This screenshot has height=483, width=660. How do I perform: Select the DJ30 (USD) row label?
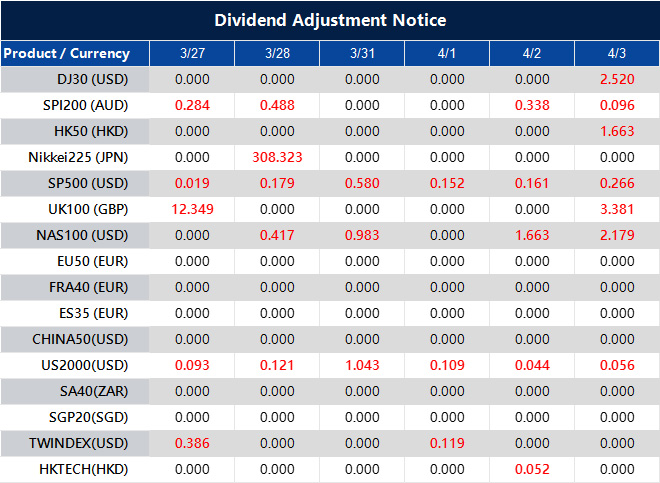pos(89,79)
